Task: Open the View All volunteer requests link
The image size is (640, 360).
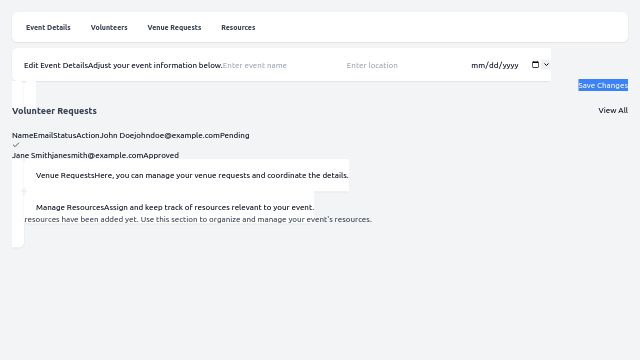Action: click(613, 110)
